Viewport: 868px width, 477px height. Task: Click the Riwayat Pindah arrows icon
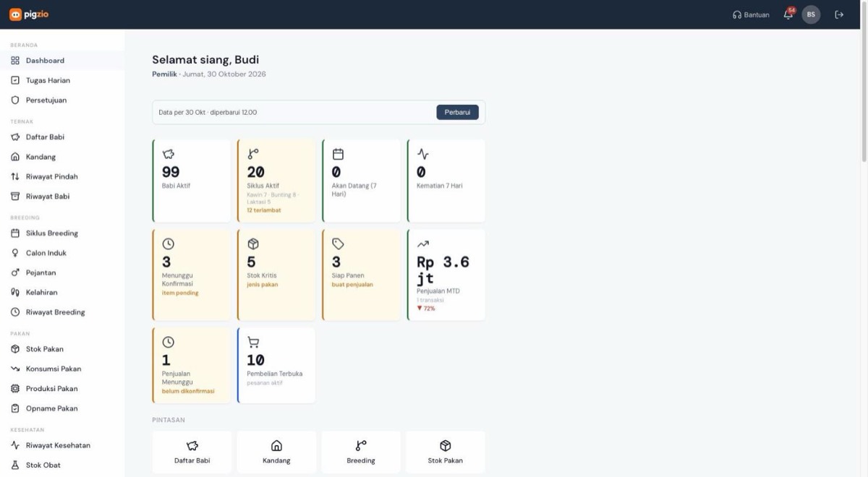tap(15, 176)
